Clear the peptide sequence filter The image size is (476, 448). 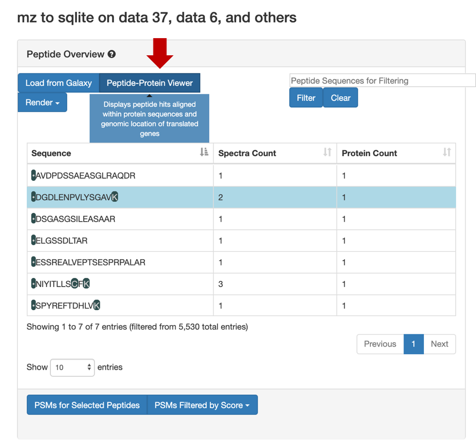click(x=341, y=98)
